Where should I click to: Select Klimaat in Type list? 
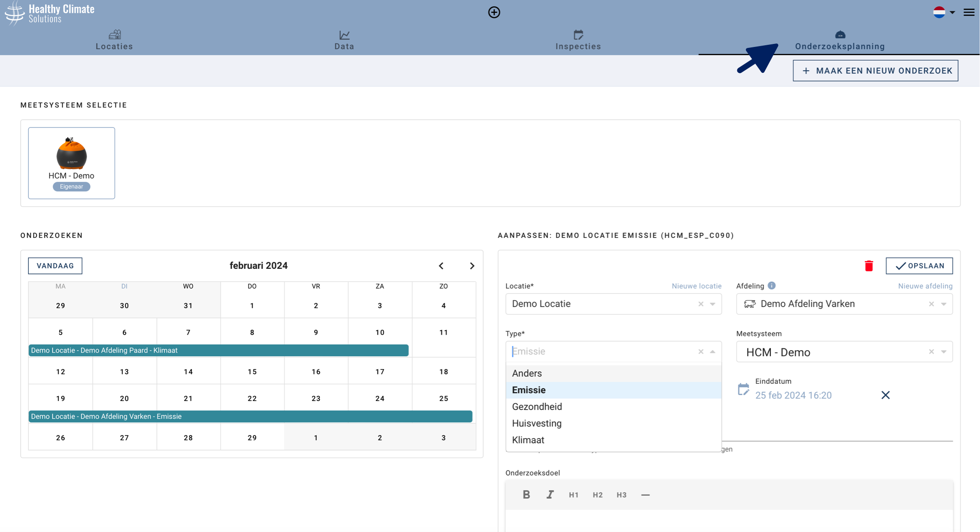pyautogui.click(x=528, y=440)
